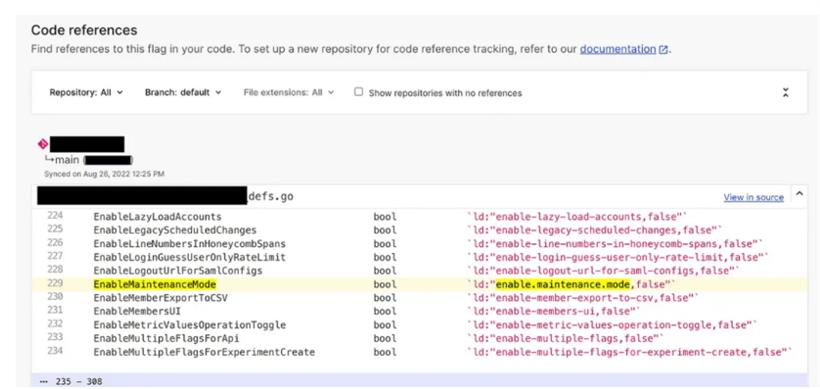
Task: Click EnableMembersUI on line 231
Action: [x=137, y=312]
